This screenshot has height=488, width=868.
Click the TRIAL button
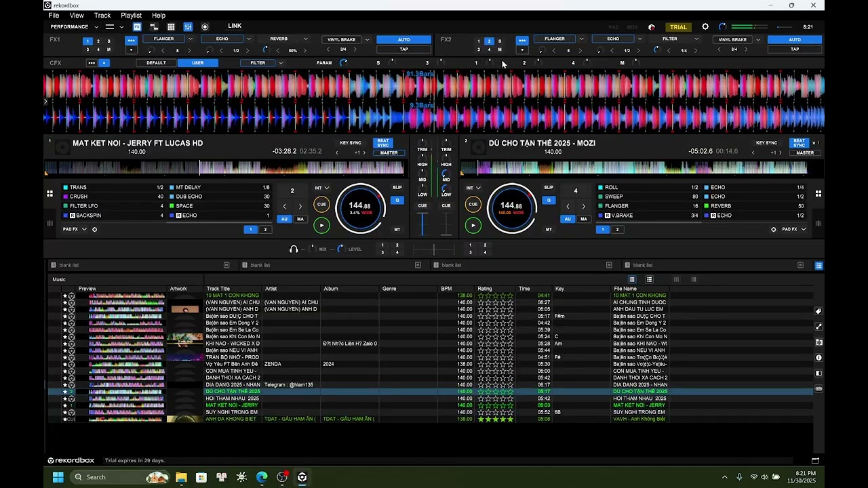pyautogui.click(x=678, y=27)
